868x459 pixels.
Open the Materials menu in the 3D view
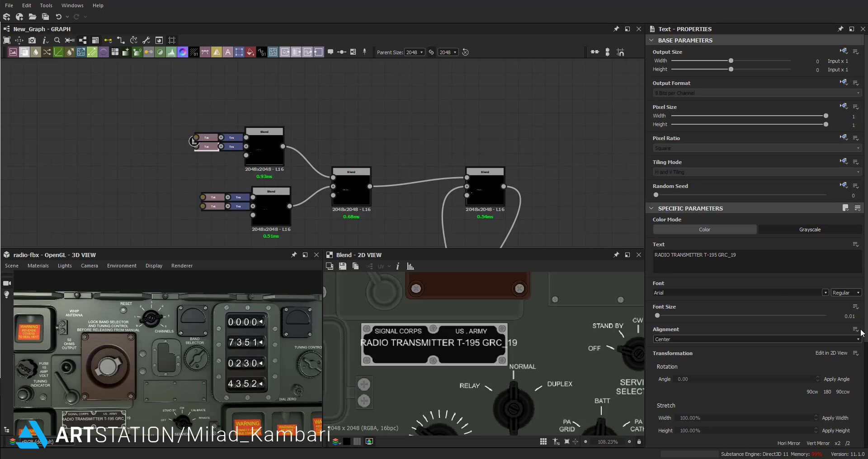point(38,266)
